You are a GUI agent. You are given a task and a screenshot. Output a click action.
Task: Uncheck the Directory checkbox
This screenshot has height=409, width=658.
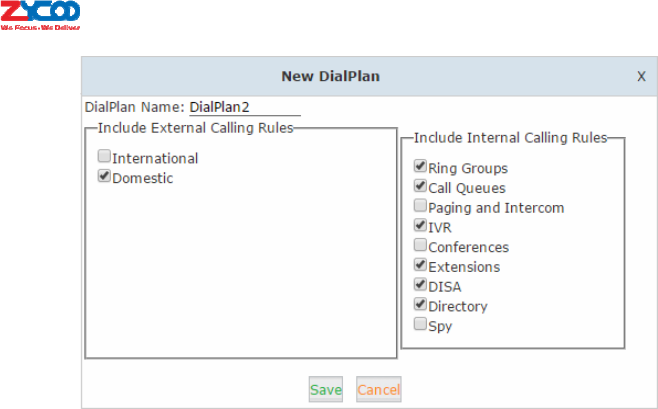tap(420, 305)
